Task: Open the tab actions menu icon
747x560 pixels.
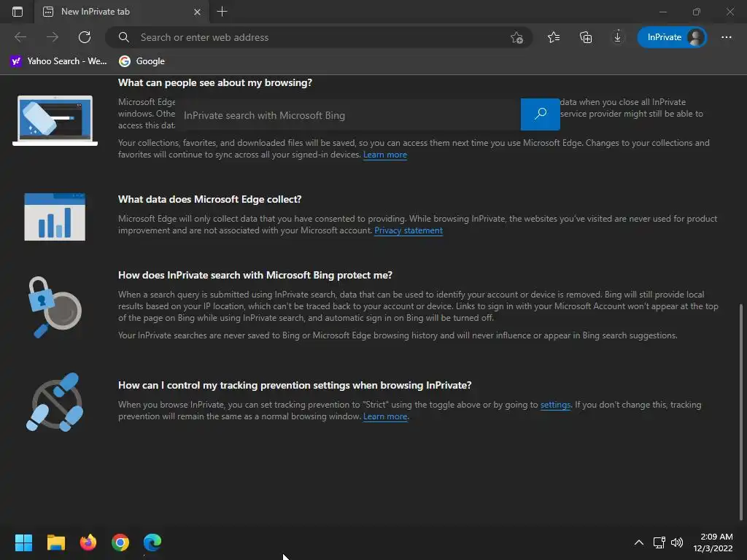Action: click(x=18, y=12)
